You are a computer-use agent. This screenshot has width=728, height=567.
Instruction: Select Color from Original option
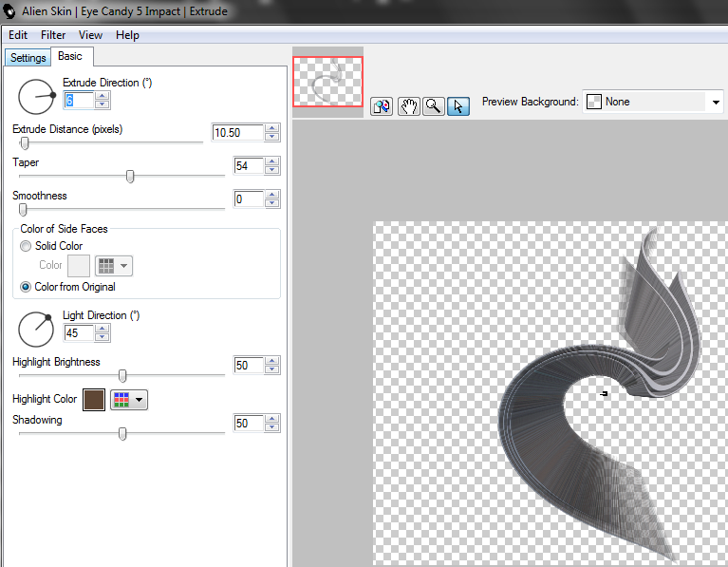(27, 287)
